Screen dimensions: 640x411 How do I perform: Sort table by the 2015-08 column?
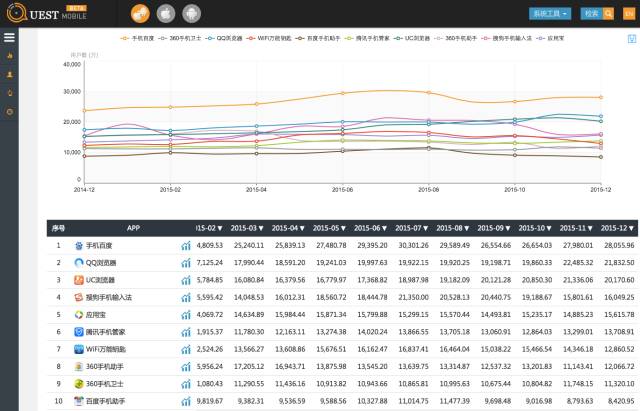coord(453,228)
